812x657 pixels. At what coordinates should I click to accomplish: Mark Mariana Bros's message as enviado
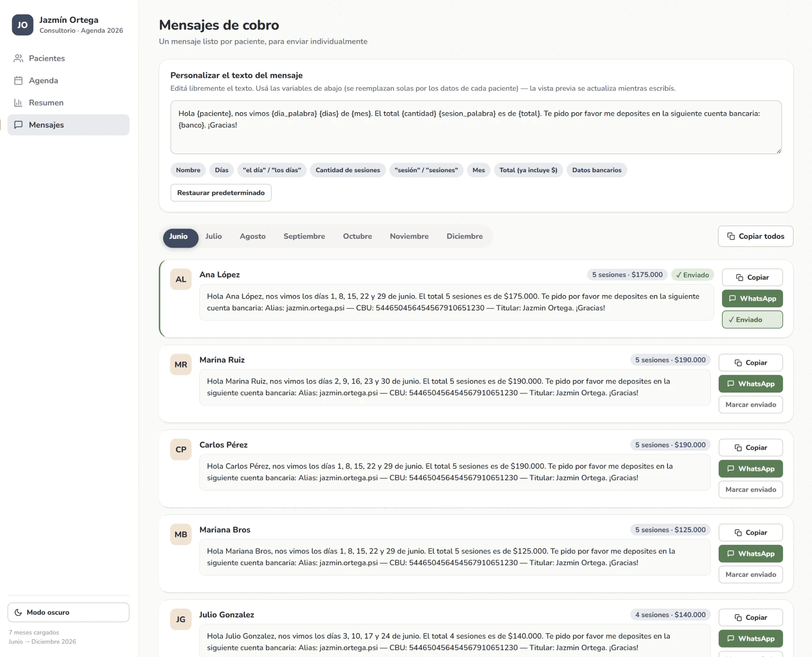tap(751, 575)
